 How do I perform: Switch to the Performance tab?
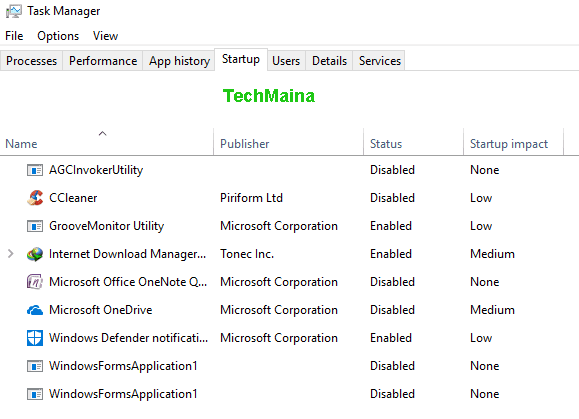(103, 61)
